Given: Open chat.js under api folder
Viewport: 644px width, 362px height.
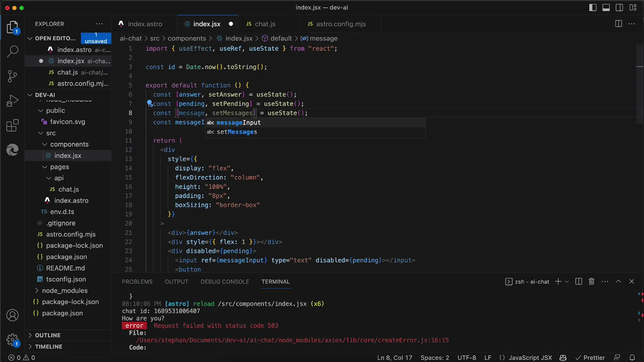Looking at the screenshot, I should coord(68,189).
